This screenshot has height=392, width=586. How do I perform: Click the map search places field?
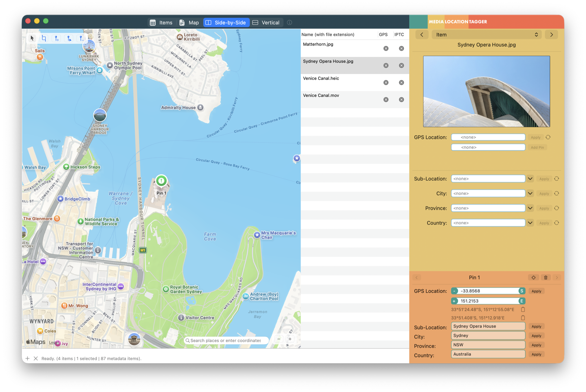tap(226, 340)
